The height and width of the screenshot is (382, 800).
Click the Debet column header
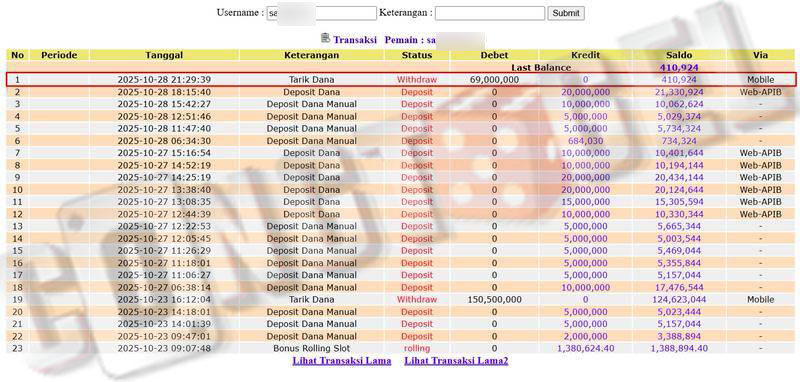pyautogui.click(x=494, y=55)
